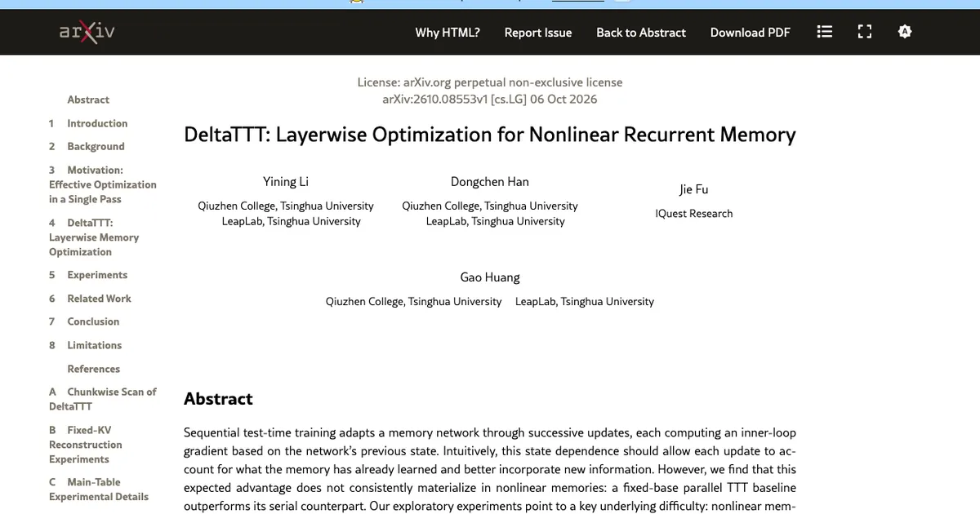
Task: Open appendix A Chunkwise Scan of DeltaTTT
Action: 102,399
